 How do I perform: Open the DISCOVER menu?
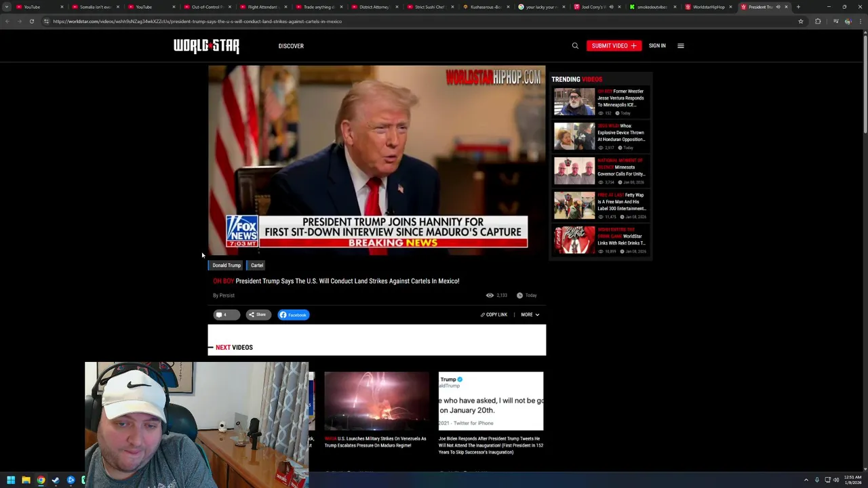point(291,46)
